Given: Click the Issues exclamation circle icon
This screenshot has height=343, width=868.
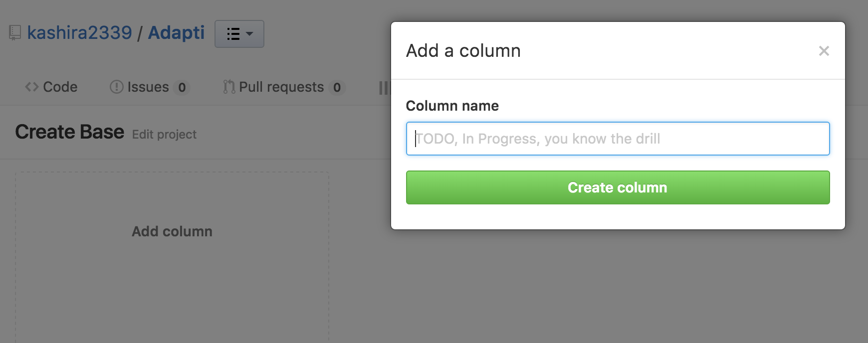Looking at the screenshot, I should [x=116, y=87].
